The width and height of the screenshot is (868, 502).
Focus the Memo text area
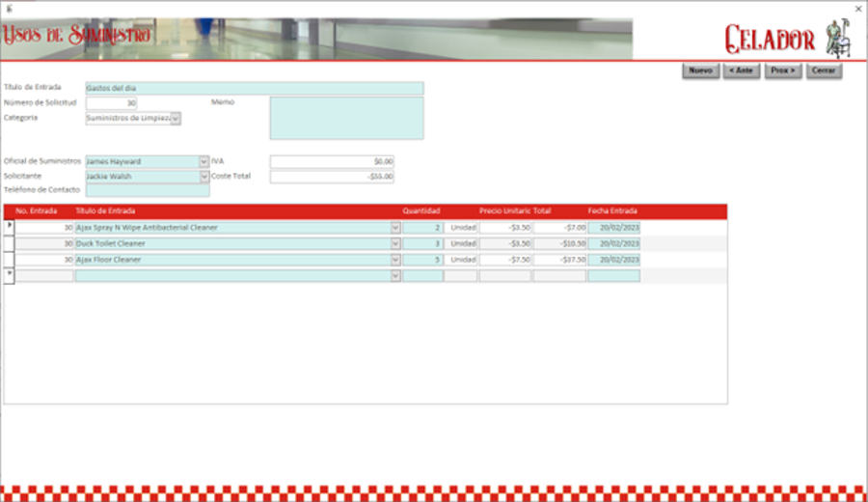346,118
